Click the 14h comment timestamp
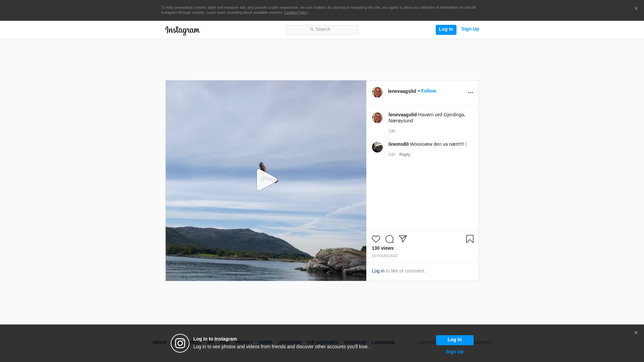The width and height of the screenshot is (644, 362). 392,155
